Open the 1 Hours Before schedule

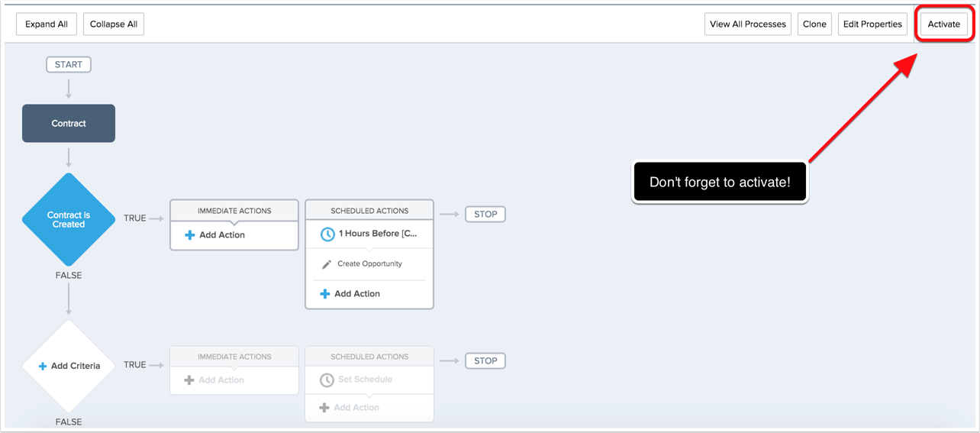coord(378,234)
